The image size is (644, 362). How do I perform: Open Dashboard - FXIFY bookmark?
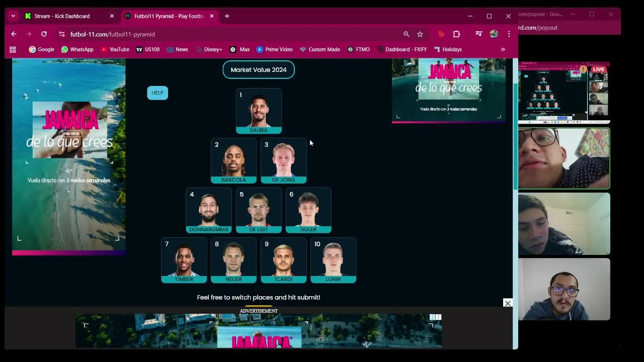click(401, 49)
